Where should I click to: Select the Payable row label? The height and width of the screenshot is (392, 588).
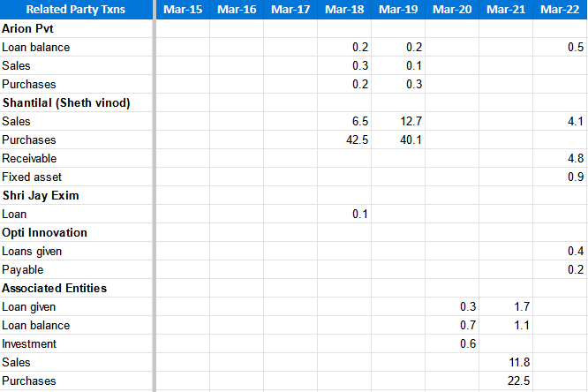(x=23, y=269)
